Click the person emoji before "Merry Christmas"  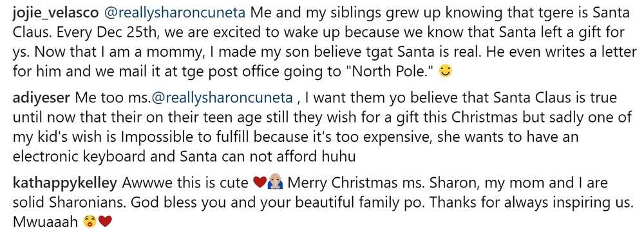274,184
